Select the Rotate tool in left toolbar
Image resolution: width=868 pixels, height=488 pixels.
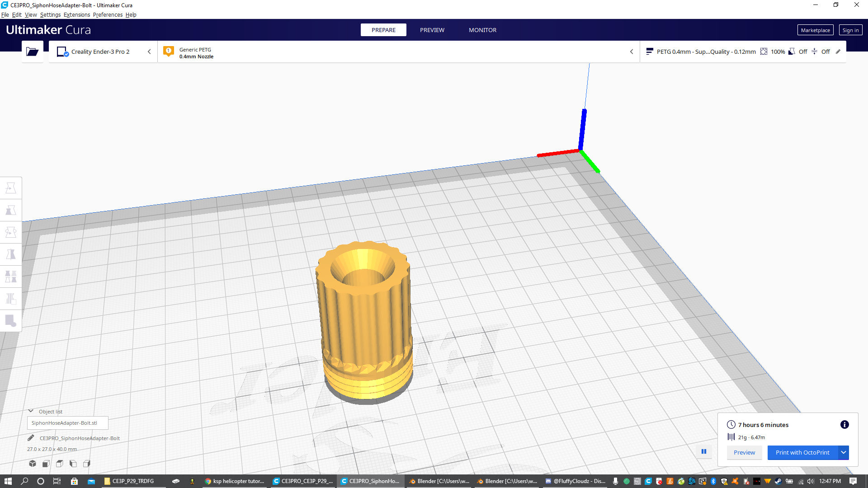pyautogui.click(x=11, y=232)
